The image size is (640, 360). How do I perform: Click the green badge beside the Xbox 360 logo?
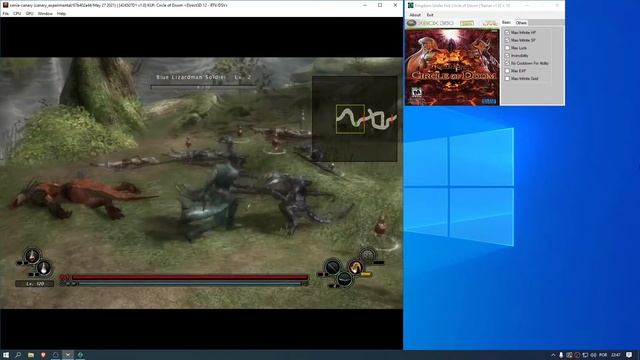pos(467,23)
